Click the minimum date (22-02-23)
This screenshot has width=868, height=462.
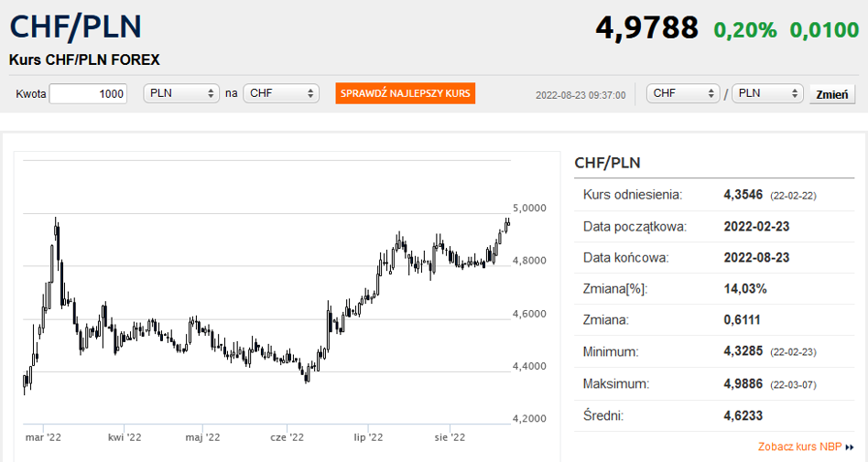point(793,352)
